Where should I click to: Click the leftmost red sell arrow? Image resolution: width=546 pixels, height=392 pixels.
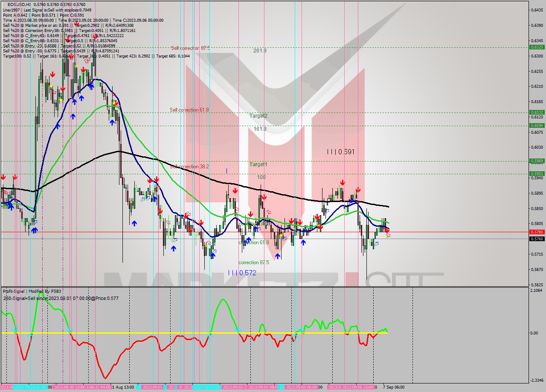pos(3,177)
